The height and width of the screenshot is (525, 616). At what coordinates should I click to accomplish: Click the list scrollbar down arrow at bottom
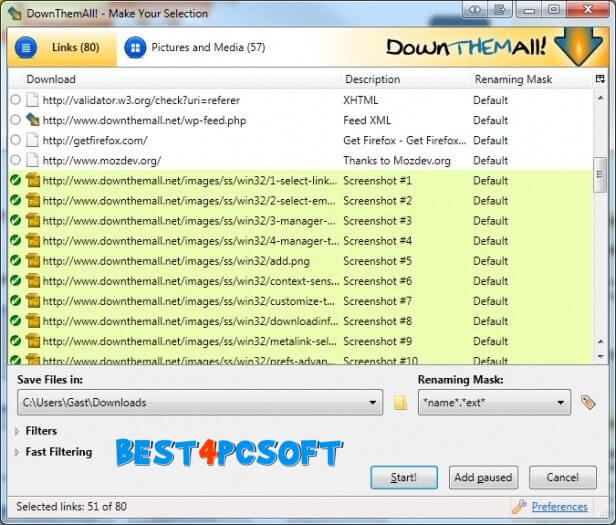click(x=600, y=356)
